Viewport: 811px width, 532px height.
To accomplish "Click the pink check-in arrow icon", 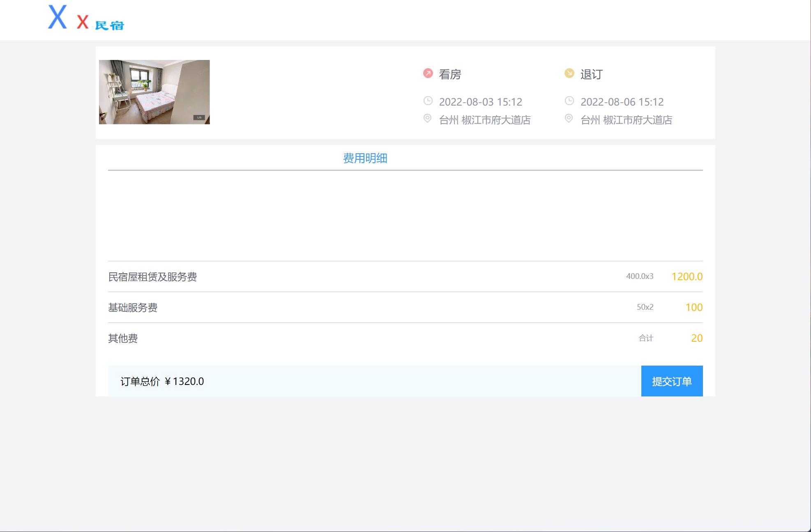I will point(428,73).
